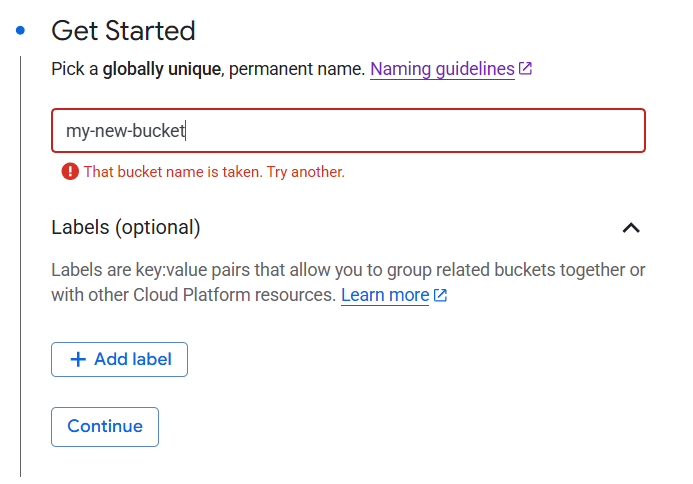693x484 pixels.
Task: Click the blue Get Started step bullet
Action: pos(20,31)
